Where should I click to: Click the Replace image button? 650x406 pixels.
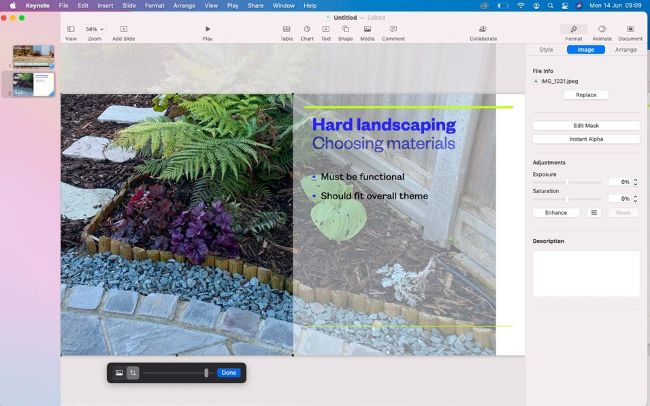[x=586, y=95]
